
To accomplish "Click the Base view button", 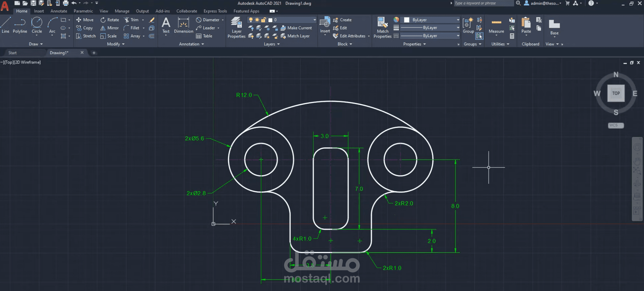I will (554, 27).
